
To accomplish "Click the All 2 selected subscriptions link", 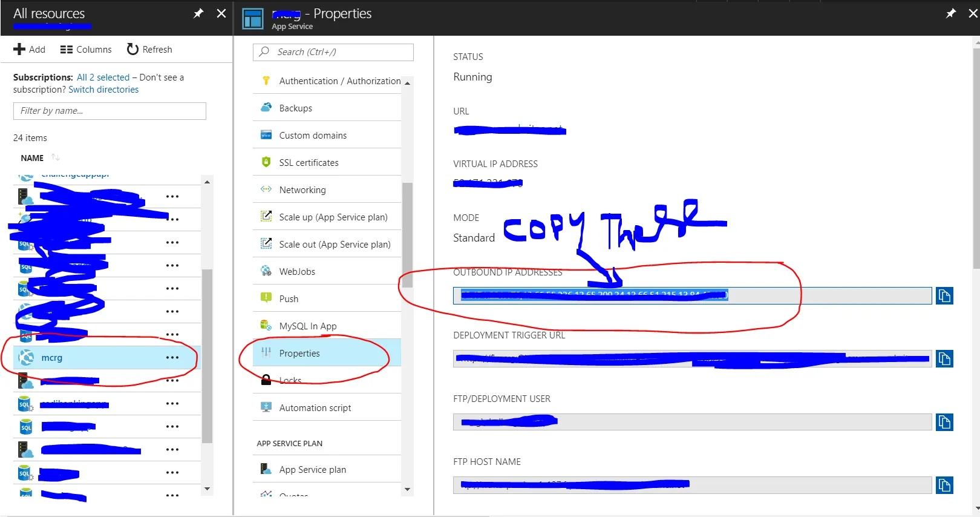I will pos(103,77).
